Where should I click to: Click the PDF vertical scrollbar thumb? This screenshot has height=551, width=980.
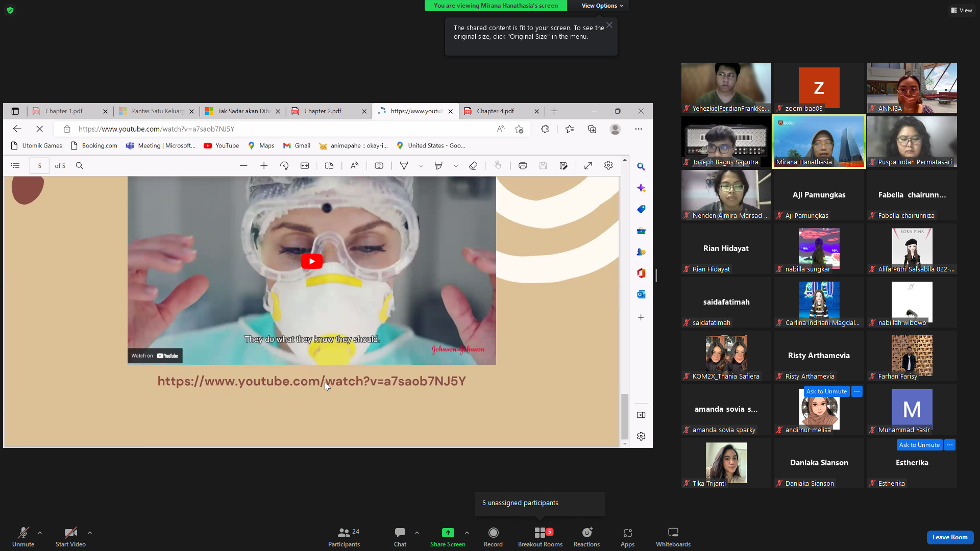pyautogui.click(x=624, y=416)
